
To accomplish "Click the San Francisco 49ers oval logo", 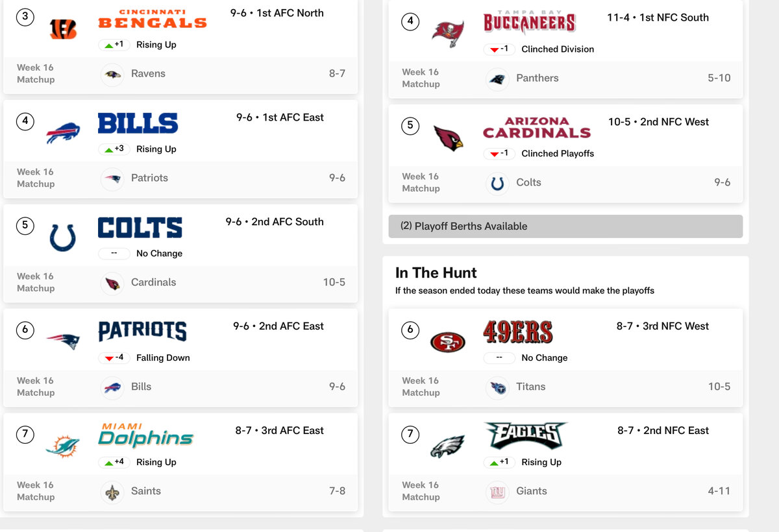I will (448, 342).
